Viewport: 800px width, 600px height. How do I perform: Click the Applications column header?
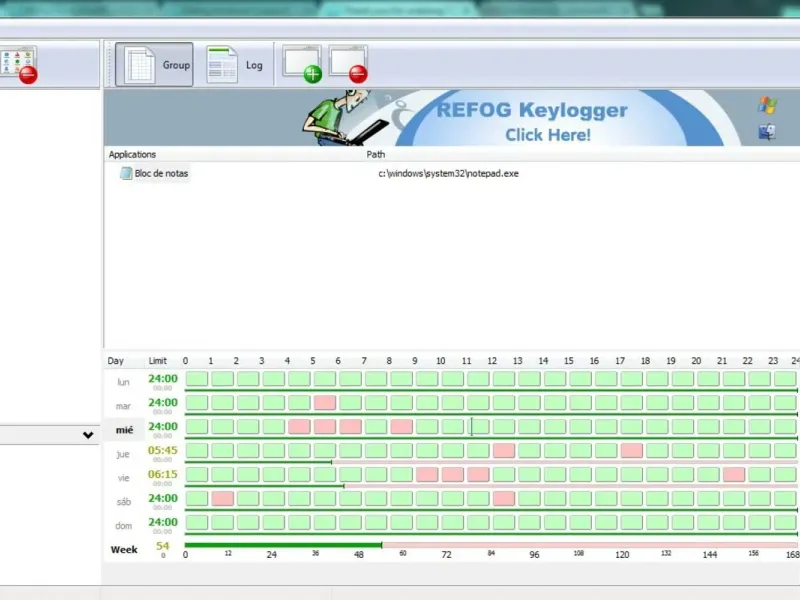pyautogui.click(x=132, y=154)
